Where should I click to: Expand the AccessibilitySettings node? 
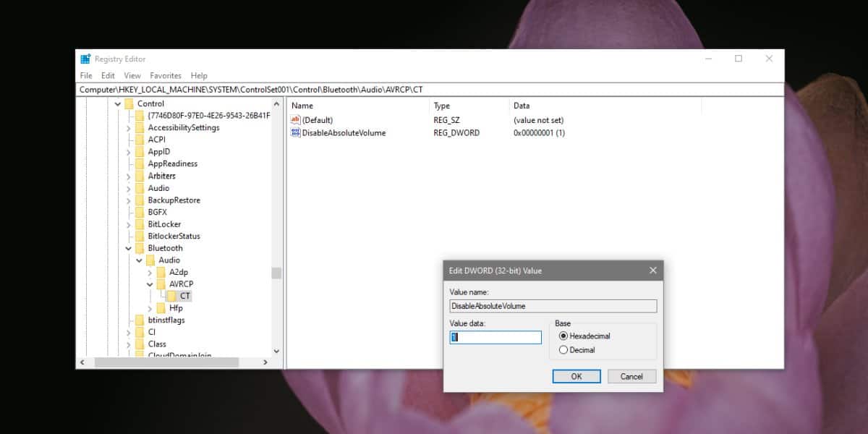pos(129,128)
